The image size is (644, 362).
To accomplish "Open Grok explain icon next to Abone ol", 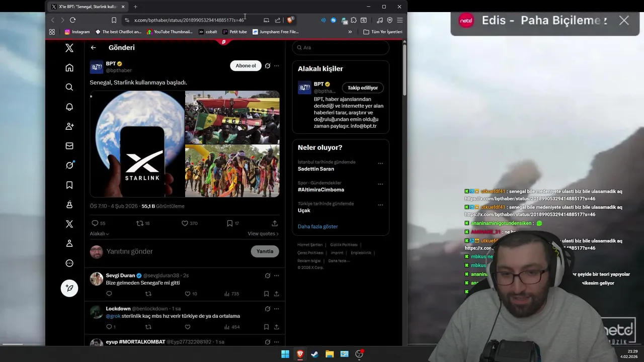I will 268,66.
